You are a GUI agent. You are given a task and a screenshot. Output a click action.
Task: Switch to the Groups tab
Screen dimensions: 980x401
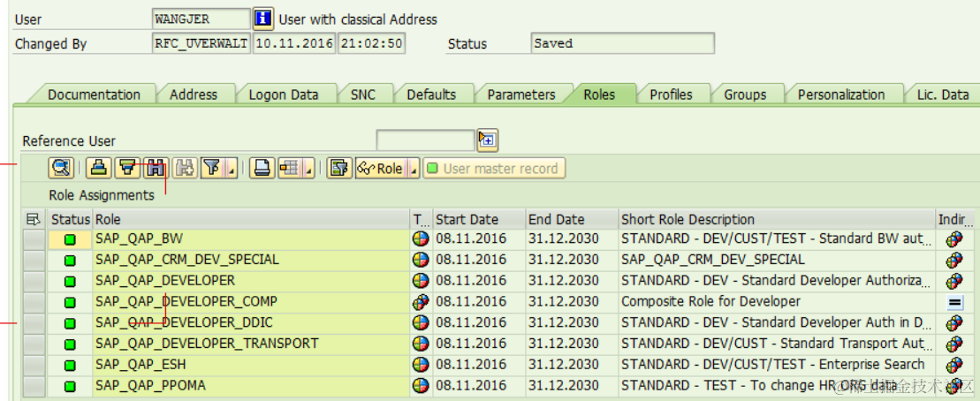click(x=745, y=95)
